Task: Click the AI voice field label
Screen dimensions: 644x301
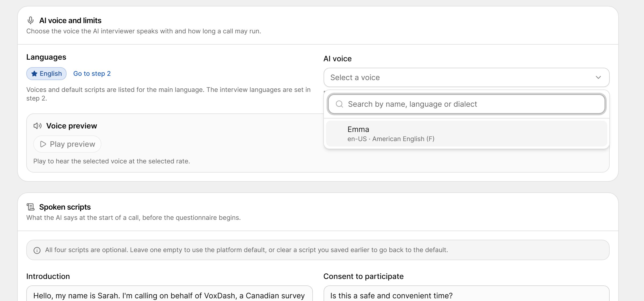Action: pyautogui.click(x=338, y=59)
